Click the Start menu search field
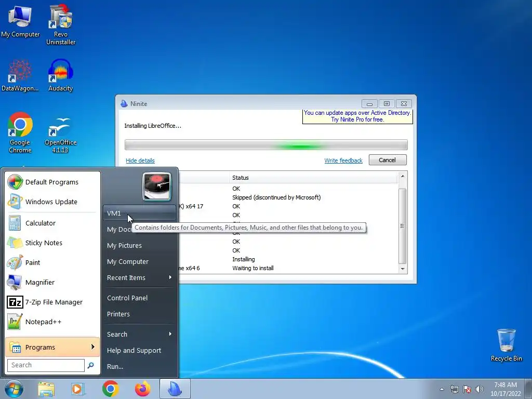 click(x=46, y=365)
